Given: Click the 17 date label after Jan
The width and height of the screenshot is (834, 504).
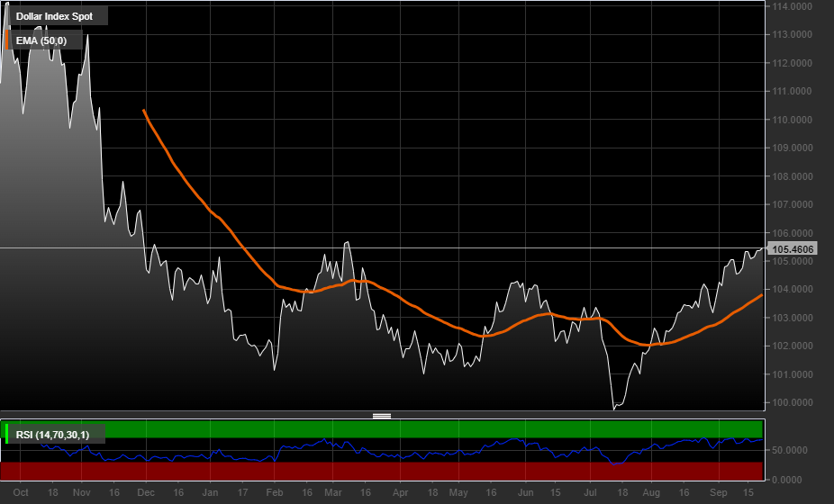Looking at the screenshot, I should 242,492.
